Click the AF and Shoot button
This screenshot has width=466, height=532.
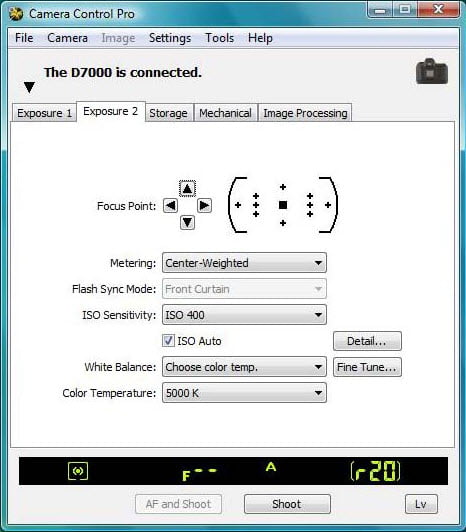tap(179, 504)
